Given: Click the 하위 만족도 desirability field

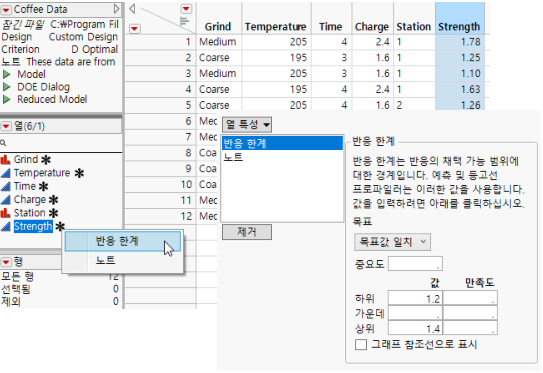Looking at the screenshot, I should point(470,298).
